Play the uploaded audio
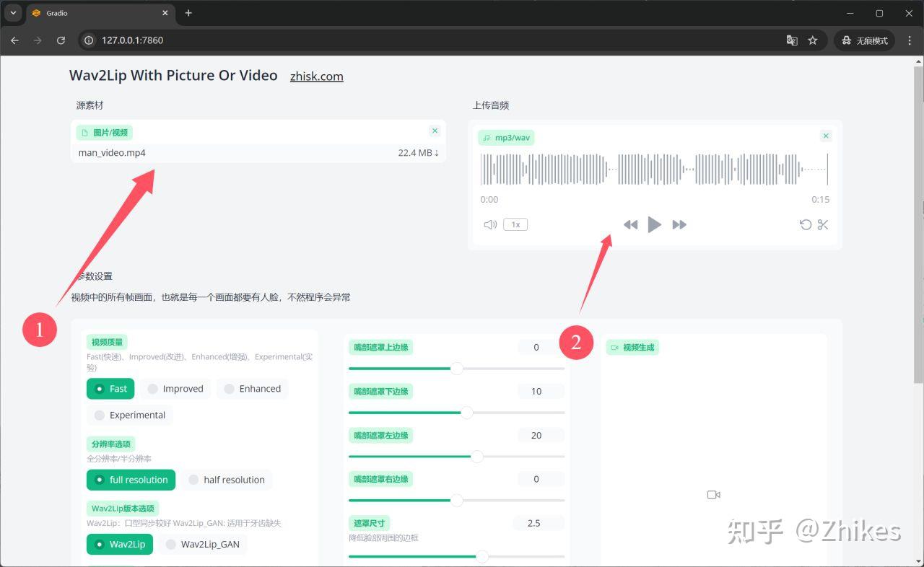 pyautogui.click(x=654, y=224)
